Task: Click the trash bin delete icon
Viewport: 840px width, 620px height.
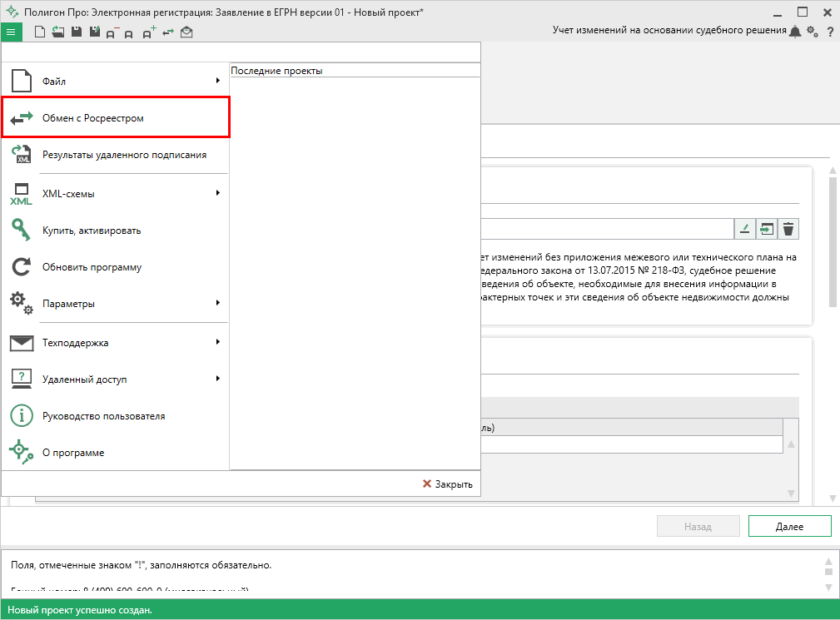Action: tap(788, 229)
